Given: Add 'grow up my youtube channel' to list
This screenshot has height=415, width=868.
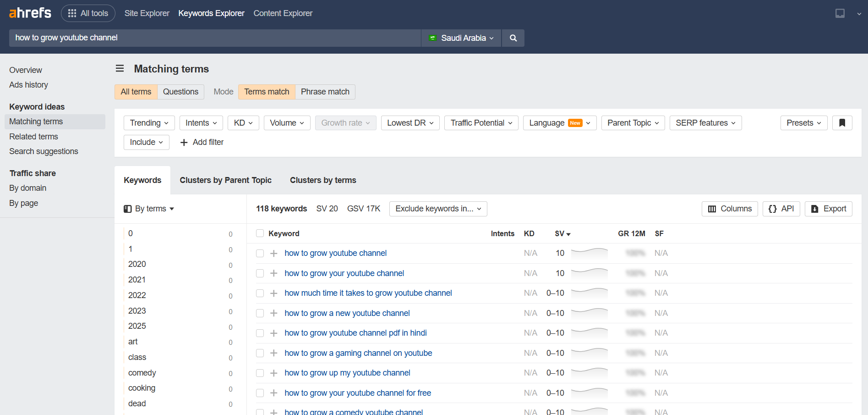Looking at the screenshot, I should tap(273, 373).
